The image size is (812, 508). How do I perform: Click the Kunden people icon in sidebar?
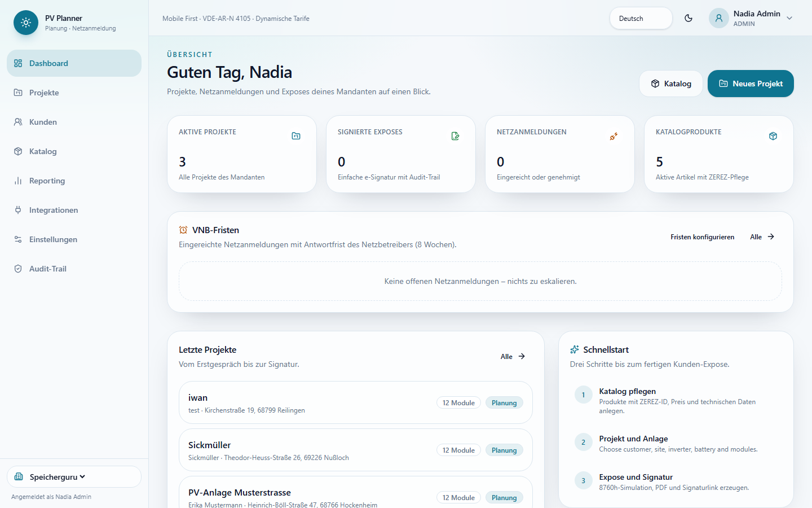(18, 122)
